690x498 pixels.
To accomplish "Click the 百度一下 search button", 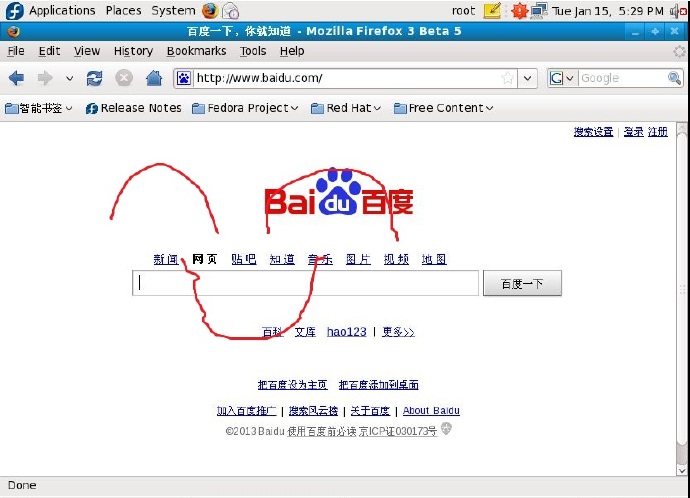I will pos(522,283).
